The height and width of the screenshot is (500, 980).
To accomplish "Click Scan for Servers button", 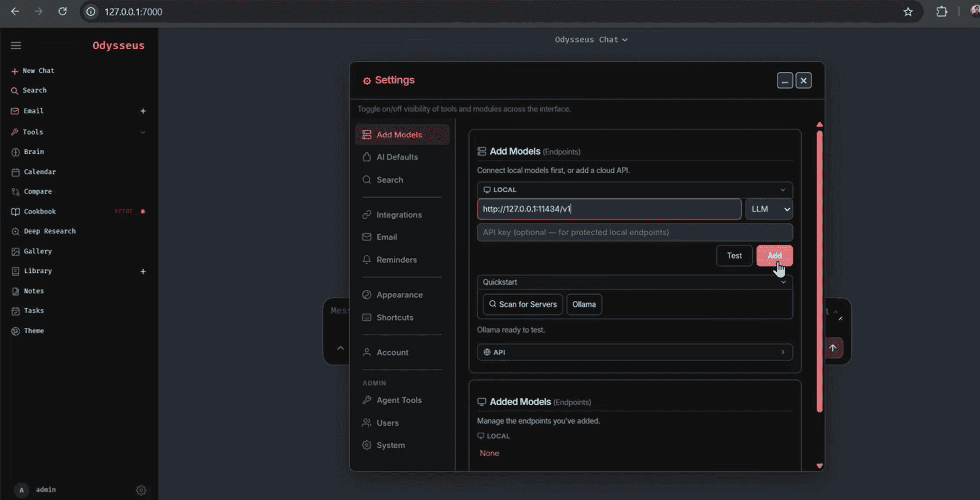I will (x=522, y=305).
